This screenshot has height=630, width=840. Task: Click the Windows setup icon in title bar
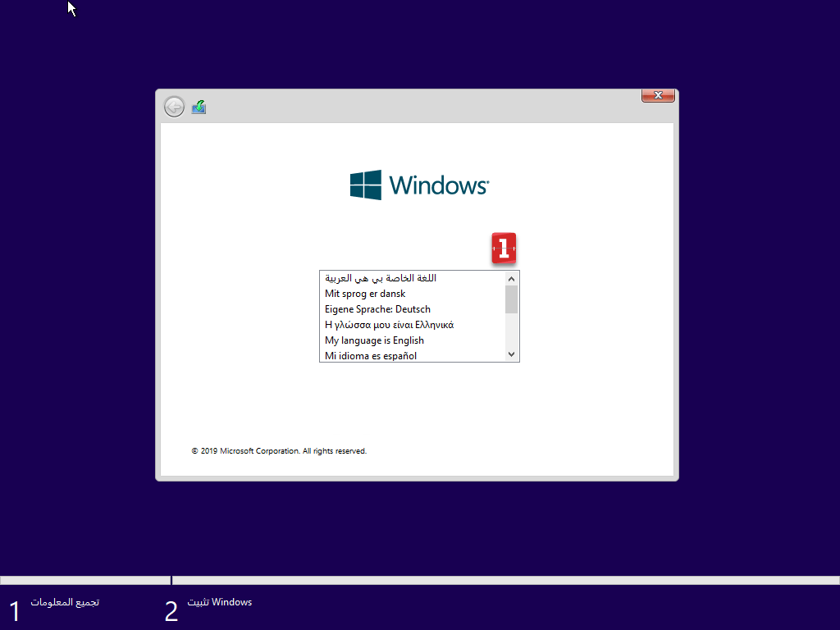pyautogui.click(x=199, y=107)
